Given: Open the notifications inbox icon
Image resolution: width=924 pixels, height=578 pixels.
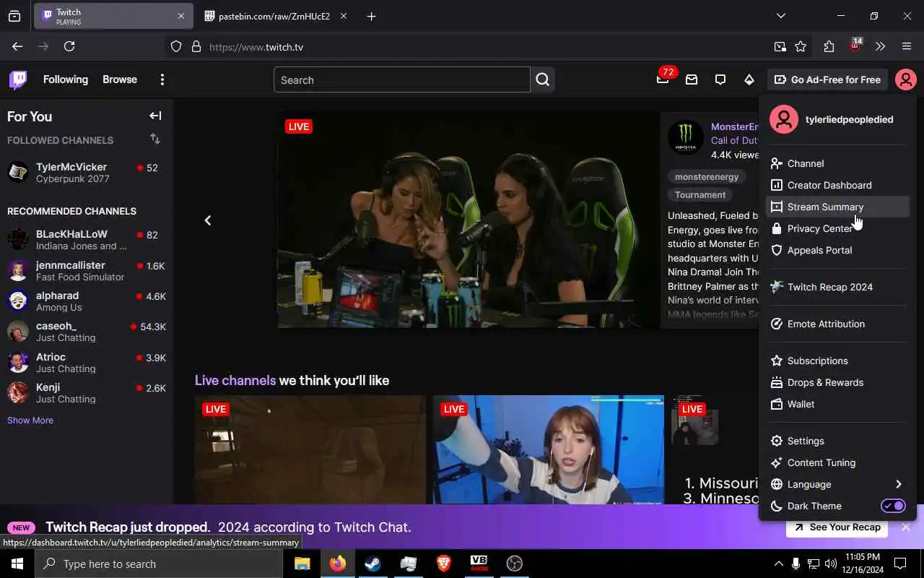Looking at the screenshot, I should pos(692,79).
